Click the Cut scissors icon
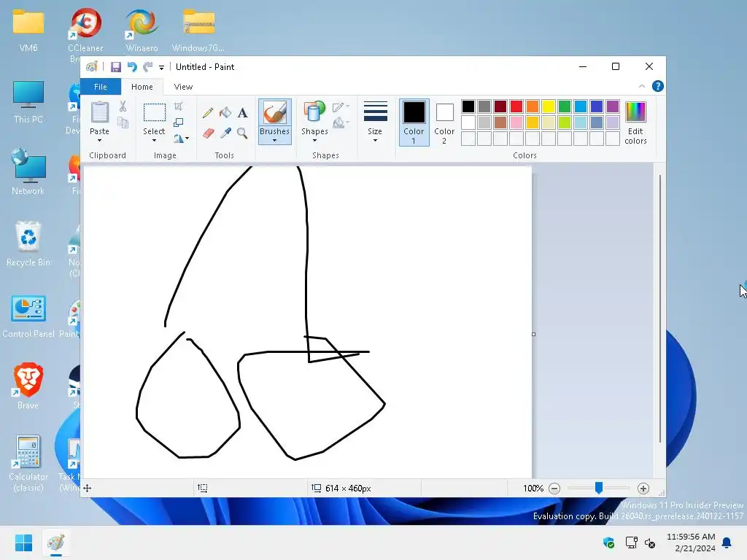Viewport: 747px width, 560px height. (123, 106)
